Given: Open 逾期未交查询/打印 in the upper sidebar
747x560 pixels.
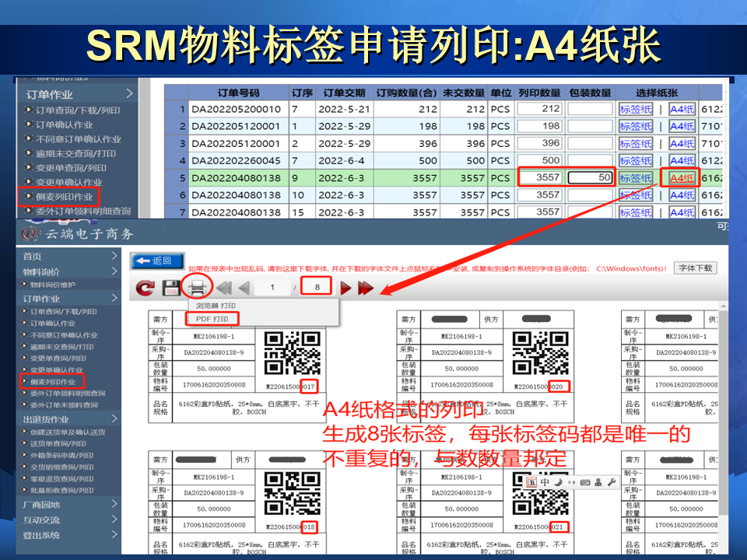Looking at the screenshot, I should click(75, 153).
